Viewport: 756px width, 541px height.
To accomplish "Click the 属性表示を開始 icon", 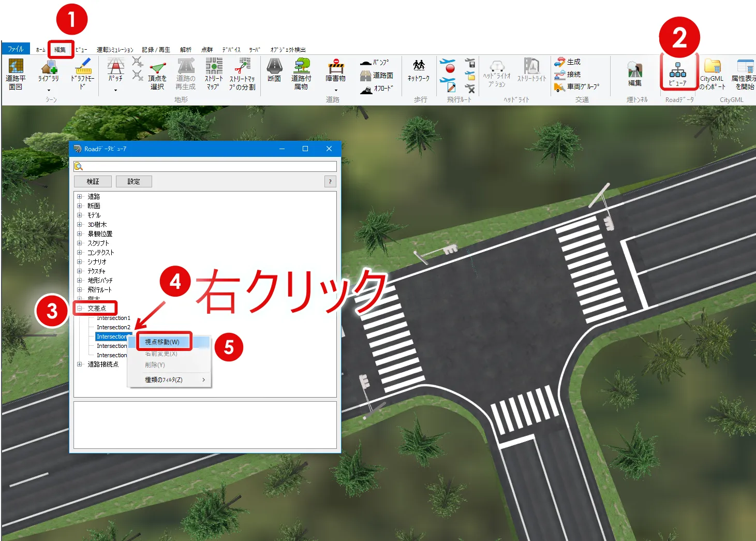I will coord(744,74).
